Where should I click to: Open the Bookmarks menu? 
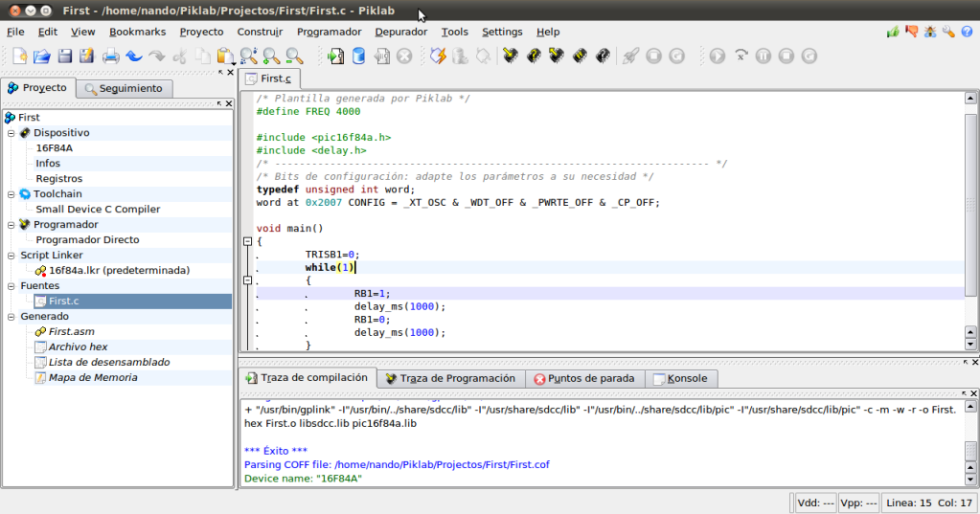tap(138, 32)
